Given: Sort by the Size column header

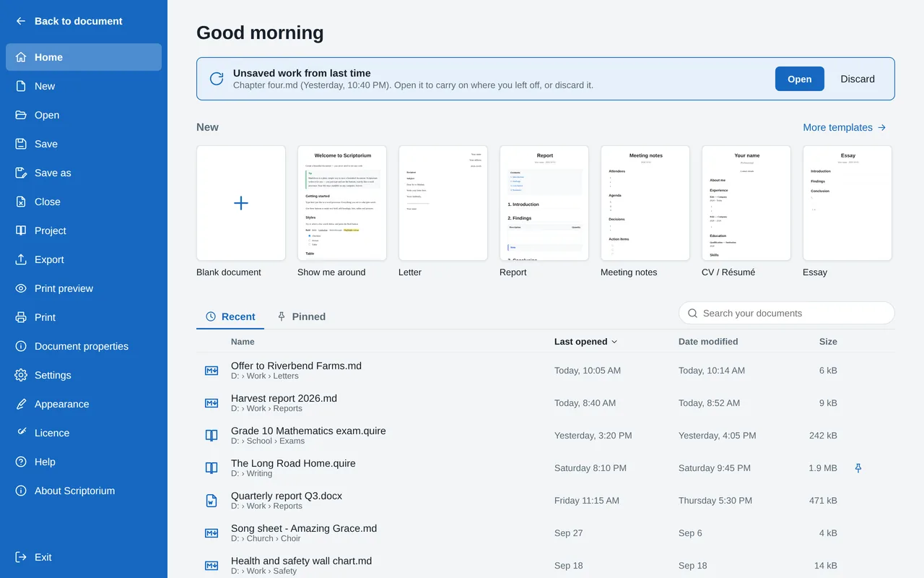Looking at the screenshot, I should coord(828,342).
